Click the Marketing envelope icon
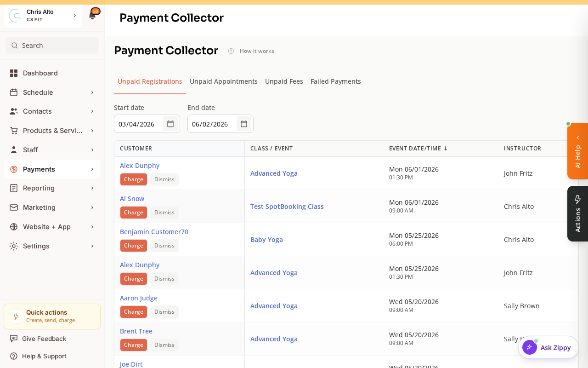This screenshot has width=588, height=368. point(14,207)
